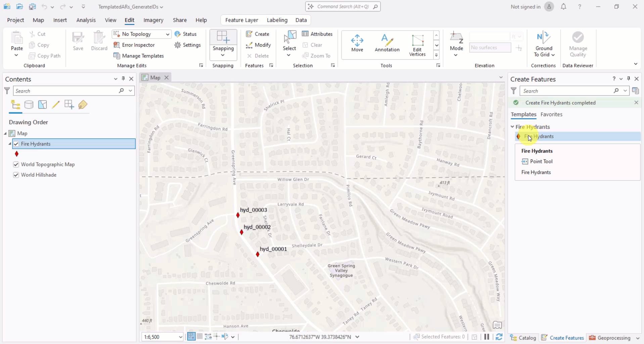Open template manager icon beside Create Features search

[x=635, y=91]
